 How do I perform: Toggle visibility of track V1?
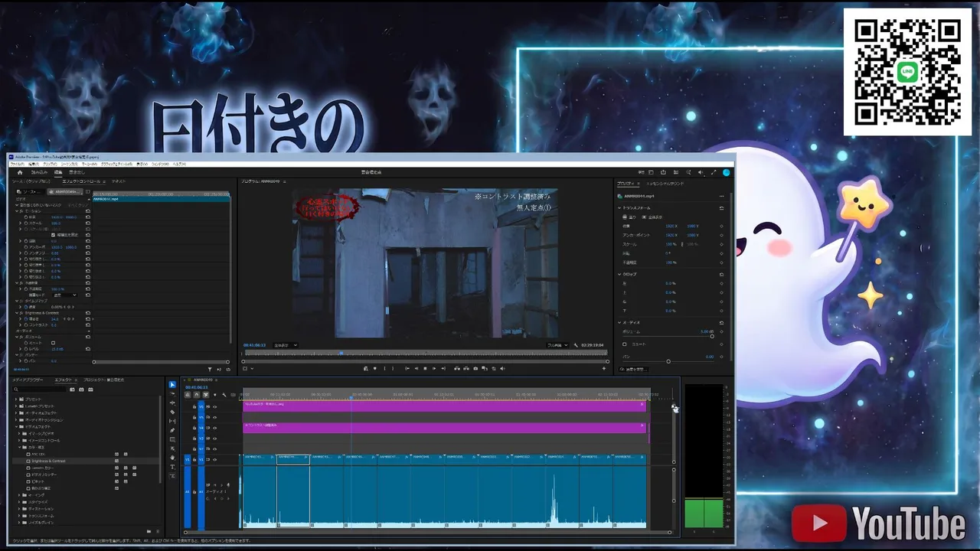(214, 460)
